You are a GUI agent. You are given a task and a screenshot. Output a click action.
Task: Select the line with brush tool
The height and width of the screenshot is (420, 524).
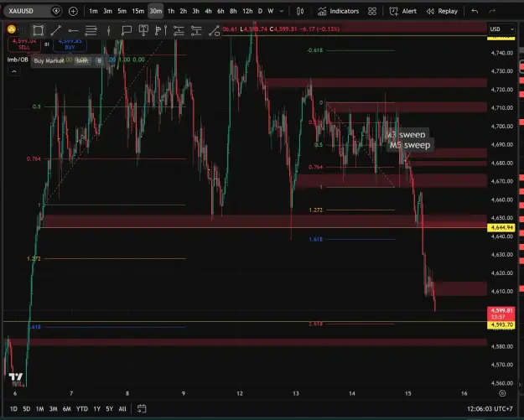[x=214, y=31]
